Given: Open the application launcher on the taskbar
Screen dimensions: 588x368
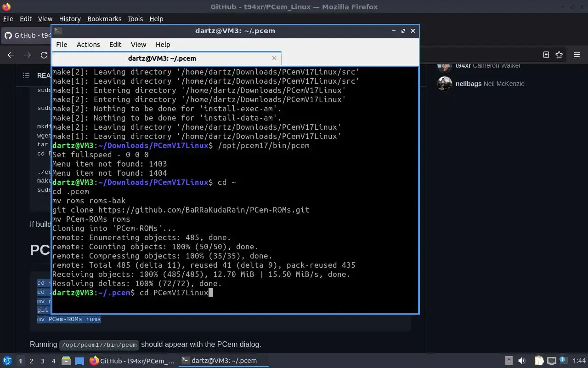Looking at the screenshot, I should tap(7, 361).
